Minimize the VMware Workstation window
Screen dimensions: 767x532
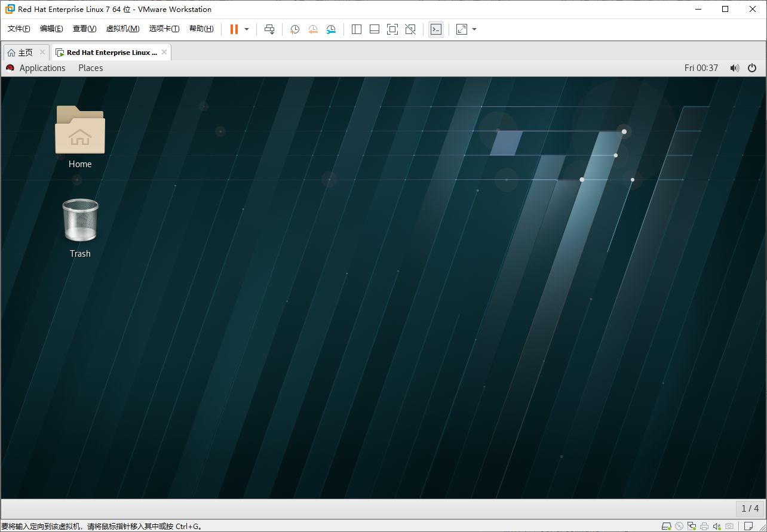pos(698,9)
